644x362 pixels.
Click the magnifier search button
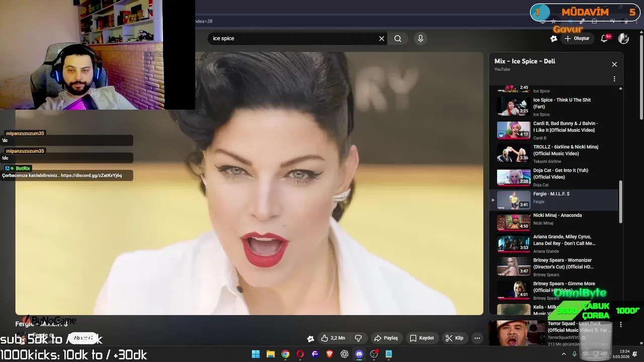coord(398,38)
